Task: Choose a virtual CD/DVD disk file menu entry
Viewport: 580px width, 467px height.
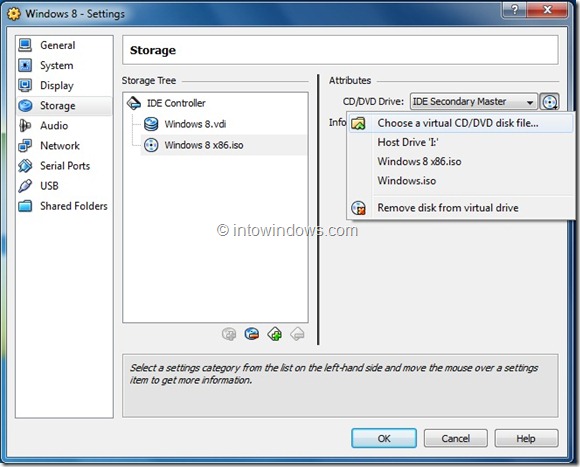Action: pos(461,123)
